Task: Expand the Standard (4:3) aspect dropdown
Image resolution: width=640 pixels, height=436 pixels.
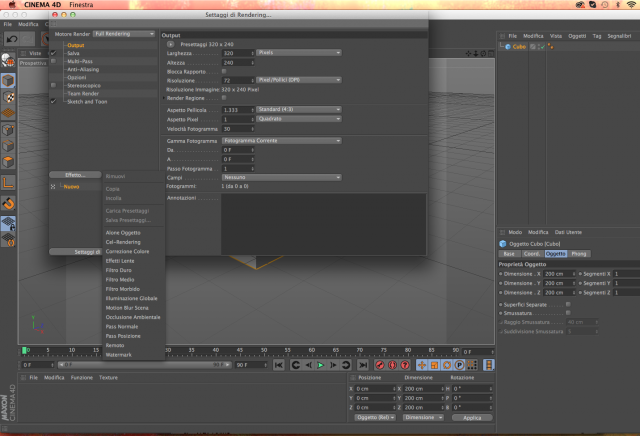Action: pyautogui.click(x=299, y=109)
